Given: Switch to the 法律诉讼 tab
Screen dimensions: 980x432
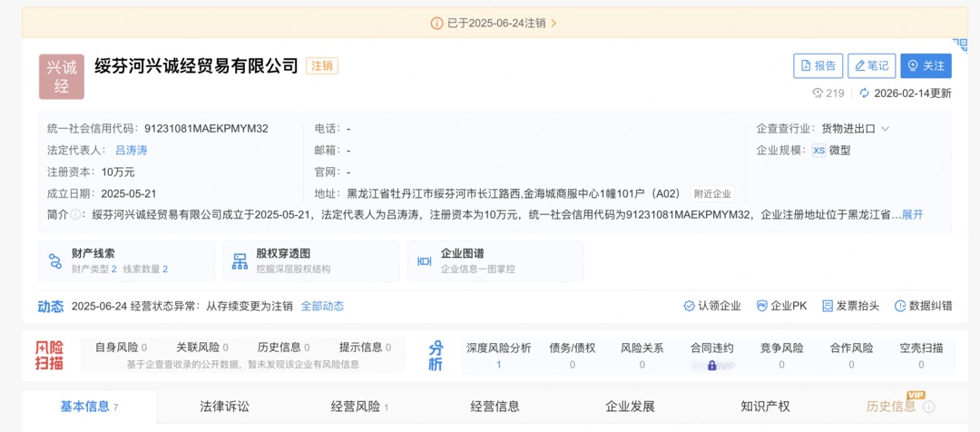Looking at the screenshot, I should (224, 407).
